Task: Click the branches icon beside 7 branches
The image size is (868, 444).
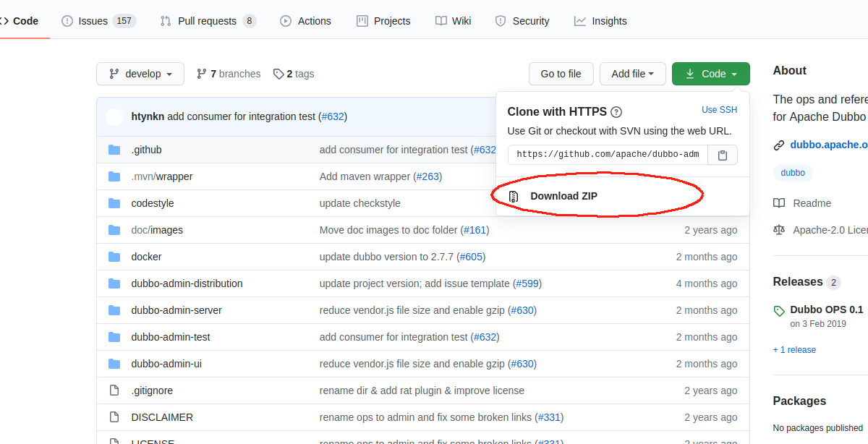Action: (x=202, y=74)
